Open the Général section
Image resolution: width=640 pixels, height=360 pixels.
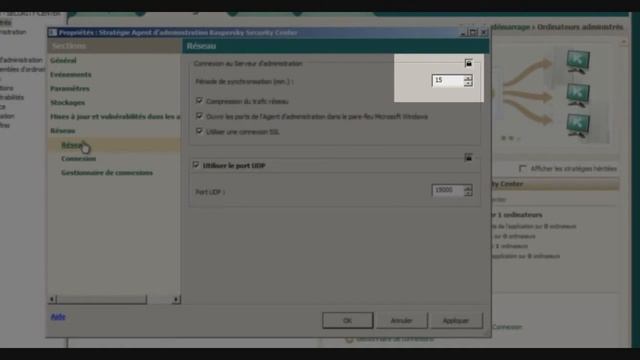pos(63,60)
